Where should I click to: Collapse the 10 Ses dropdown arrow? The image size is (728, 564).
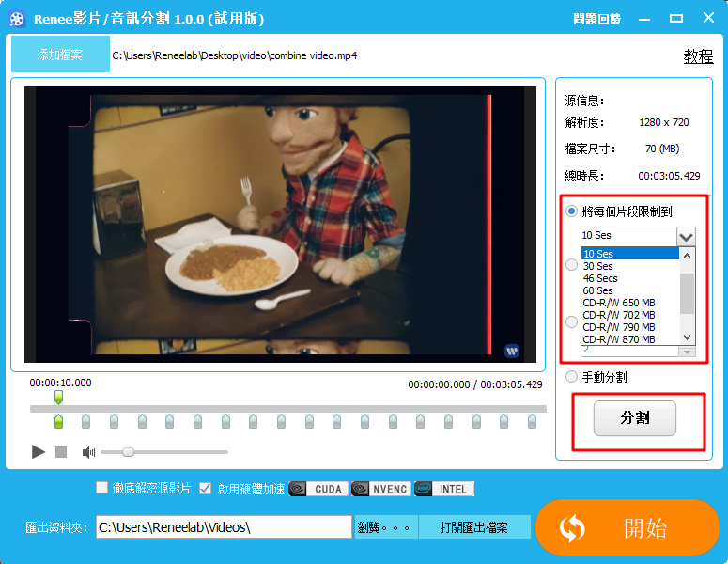[x=686, y=237]
